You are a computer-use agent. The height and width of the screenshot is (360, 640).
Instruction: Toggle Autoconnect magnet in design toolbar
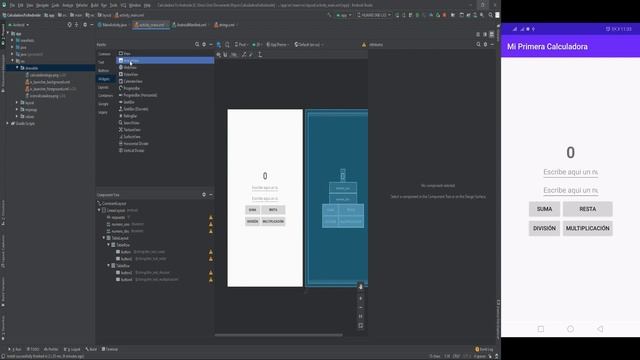click(x=225, y=54)
